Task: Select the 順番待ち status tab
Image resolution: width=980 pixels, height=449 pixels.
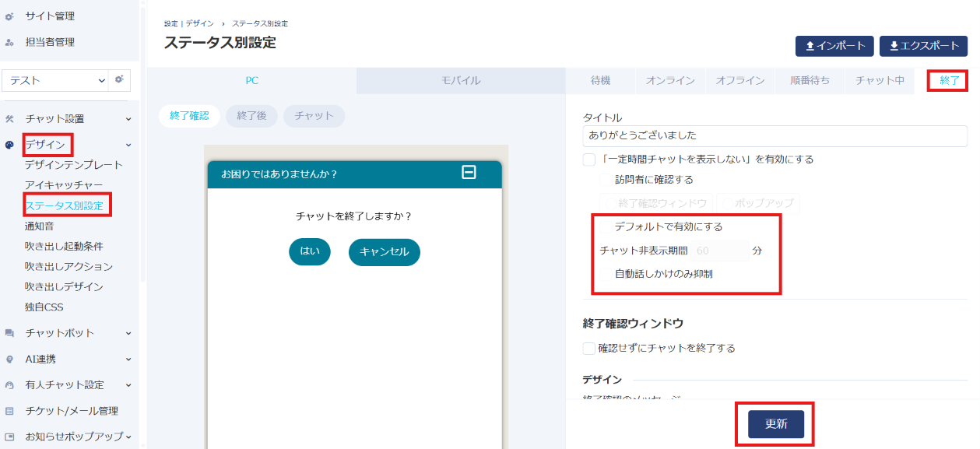Action: coord(810,81)
